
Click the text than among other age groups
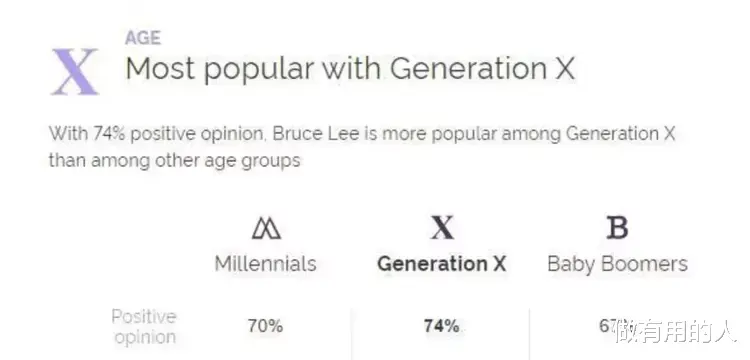tap(175, 160)
